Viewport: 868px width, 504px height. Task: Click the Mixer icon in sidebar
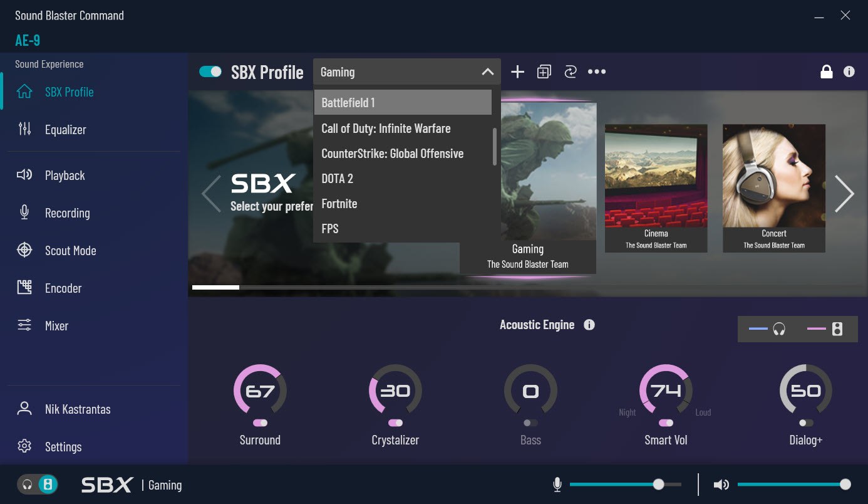point(24,325)
